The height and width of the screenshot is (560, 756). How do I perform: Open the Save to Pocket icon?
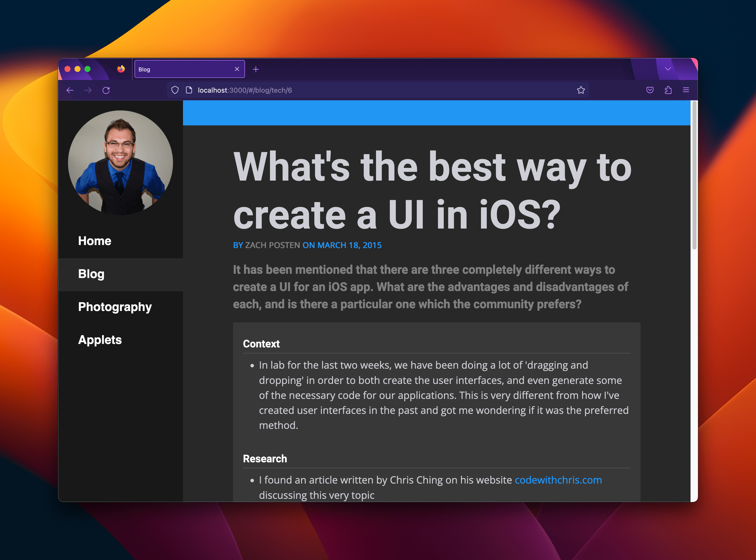[650, 90]
